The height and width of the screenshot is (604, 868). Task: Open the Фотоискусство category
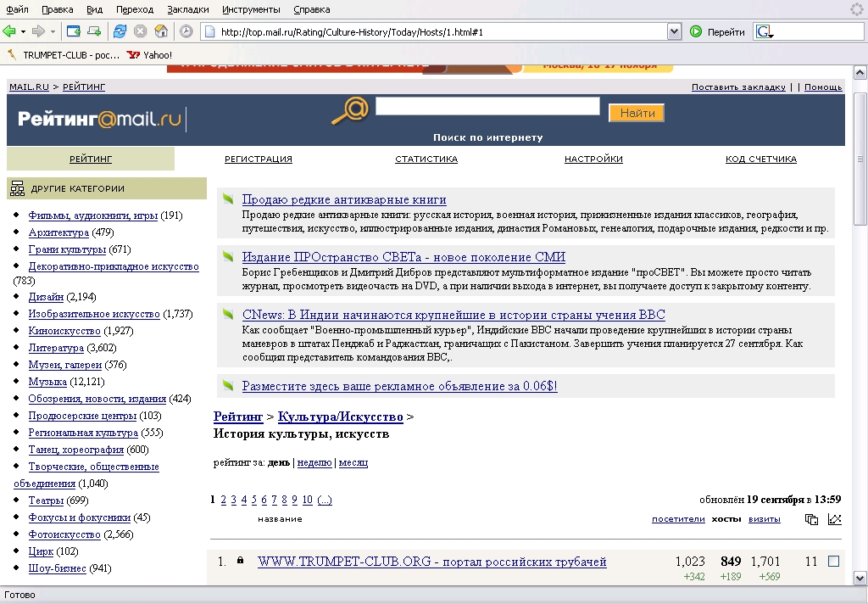64,534
